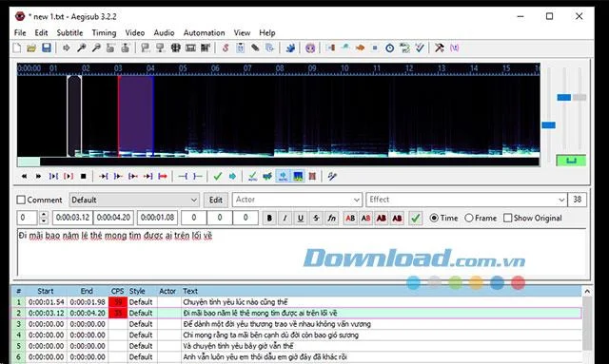The width and height of the screenshot is (609, 364).
Task: Open the File menu
Action: coord(20,33)
